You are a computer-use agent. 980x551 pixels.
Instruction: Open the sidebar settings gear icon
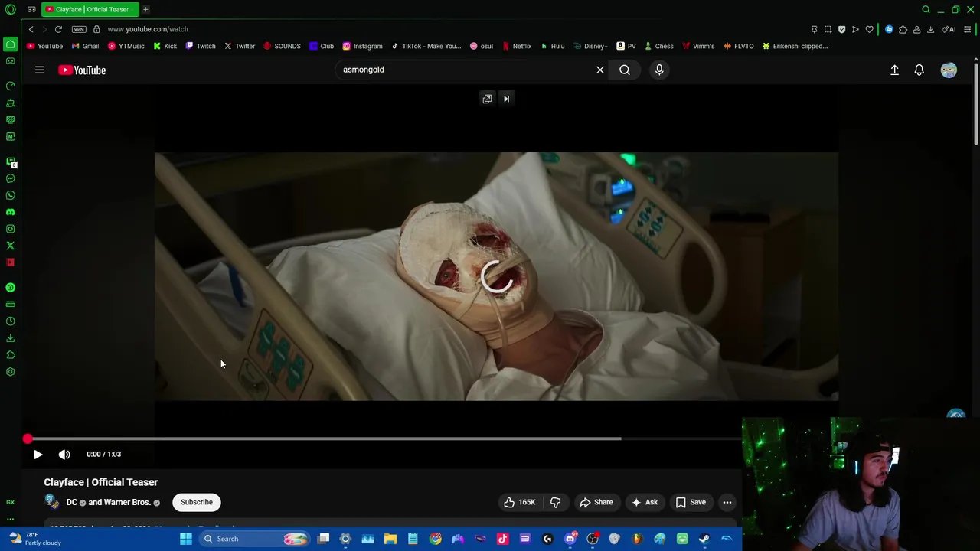[x=10, y=372]
